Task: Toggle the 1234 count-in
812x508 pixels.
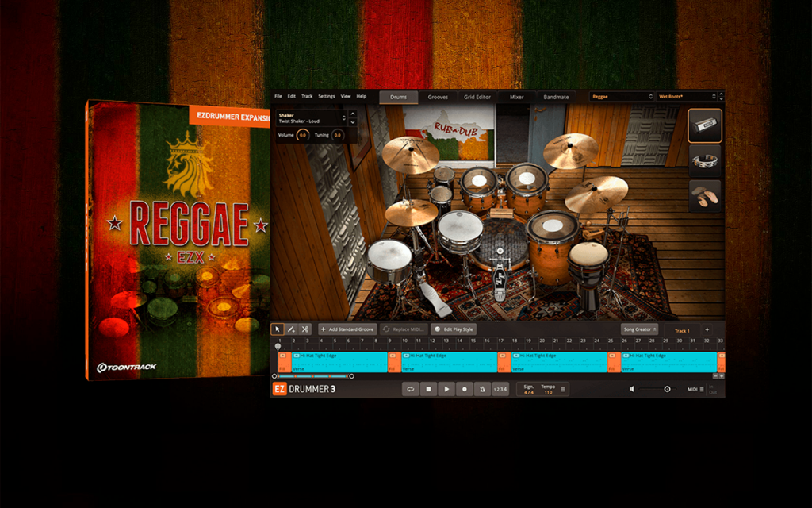Action: click(x=500, y=389)
